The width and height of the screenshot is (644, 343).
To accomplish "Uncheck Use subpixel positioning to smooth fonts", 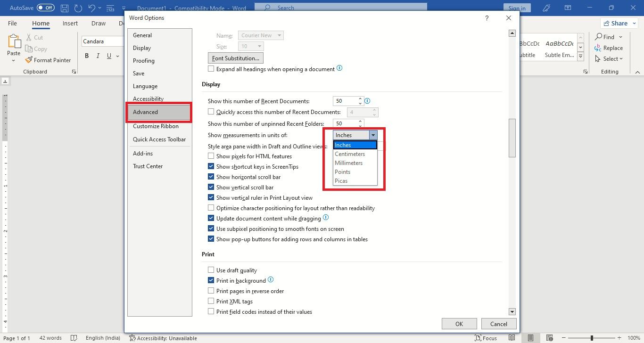I will 211,229.
